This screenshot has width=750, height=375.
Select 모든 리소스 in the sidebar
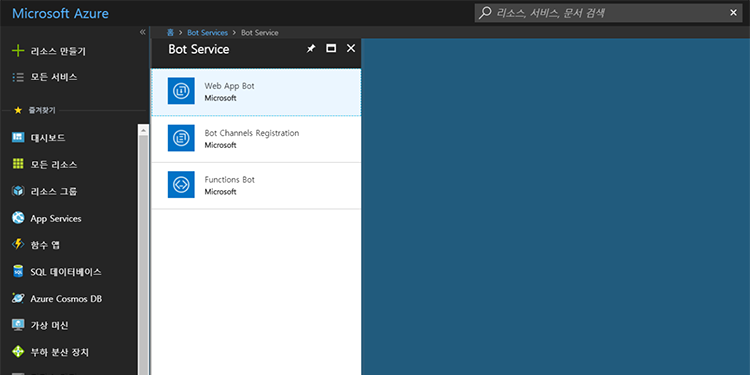pyautogui.click(x=54, y=165)
